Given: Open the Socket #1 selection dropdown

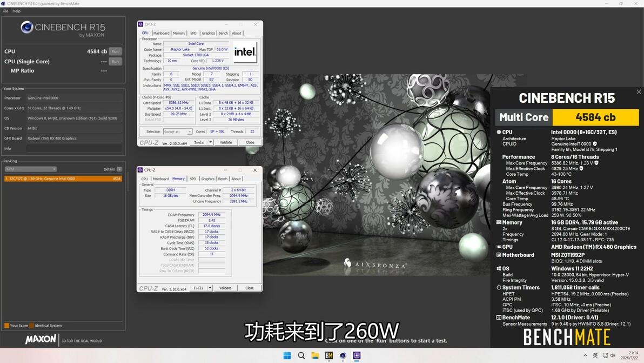Looking at the screenshot, I should click(x=177, y=132).
